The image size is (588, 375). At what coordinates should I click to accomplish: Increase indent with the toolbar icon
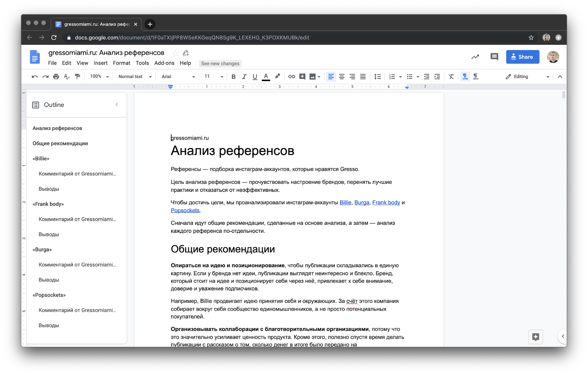click(437, 77)
